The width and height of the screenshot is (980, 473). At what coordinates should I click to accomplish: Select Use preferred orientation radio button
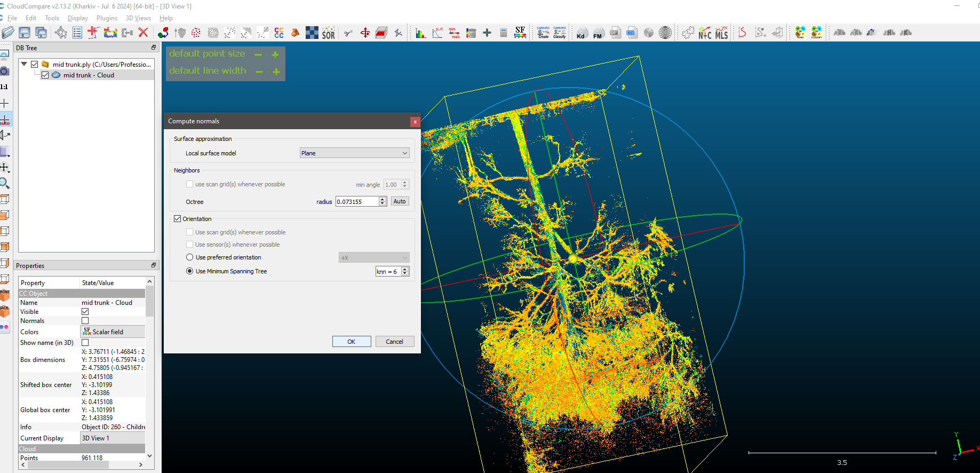pos(190,257)
